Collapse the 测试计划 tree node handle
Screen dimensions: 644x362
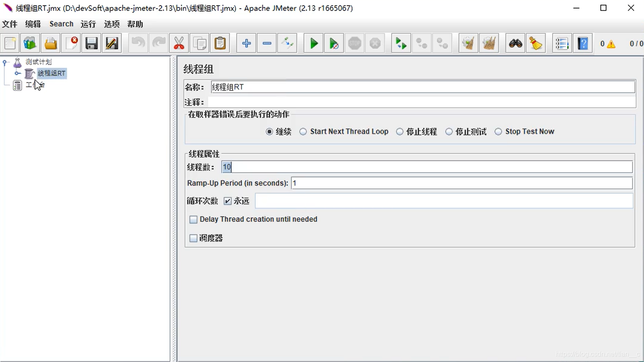pyautogui.click(x=5, y=62)
